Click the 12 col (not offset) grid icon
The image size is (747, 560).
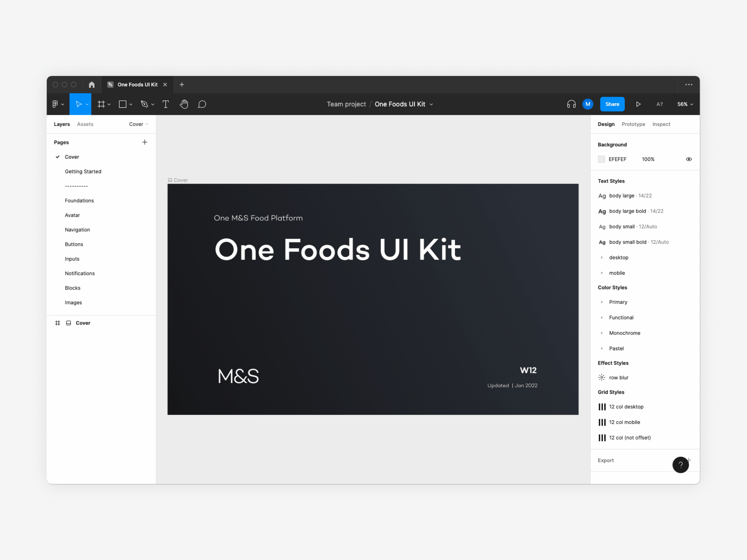(602, 437)
